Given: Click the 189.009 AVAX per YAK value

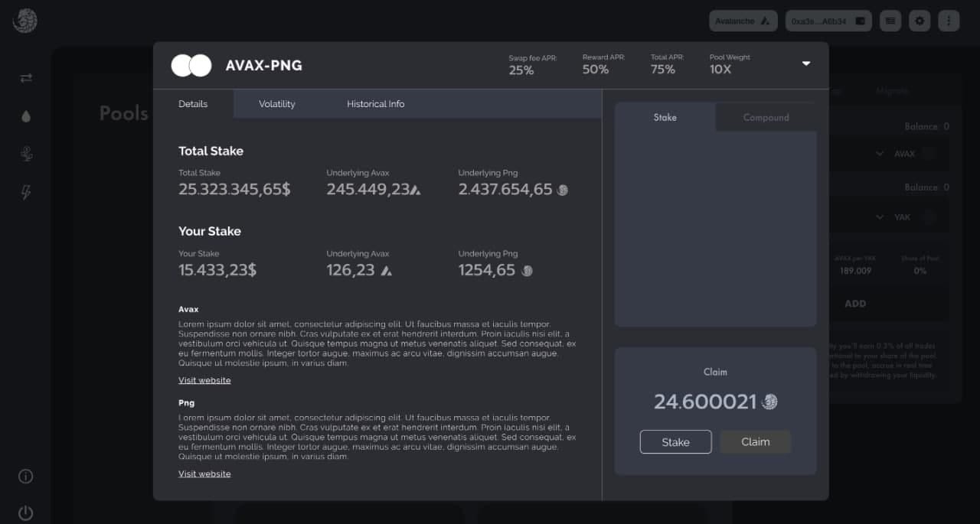Looking at the screenshot, I should coord(855,271).
